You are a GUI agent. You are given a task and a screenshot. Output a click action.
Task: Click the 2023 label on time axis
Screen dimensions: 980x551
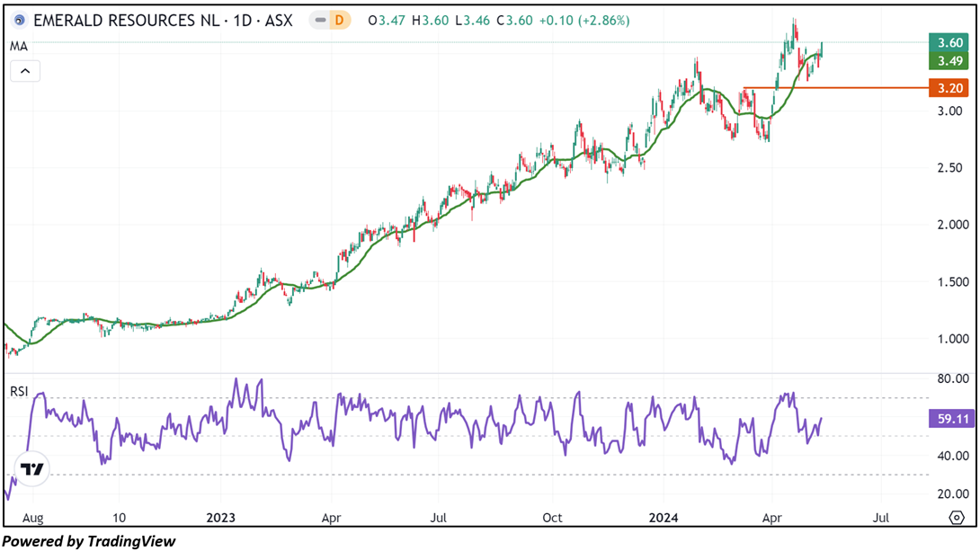click(220, 518)
